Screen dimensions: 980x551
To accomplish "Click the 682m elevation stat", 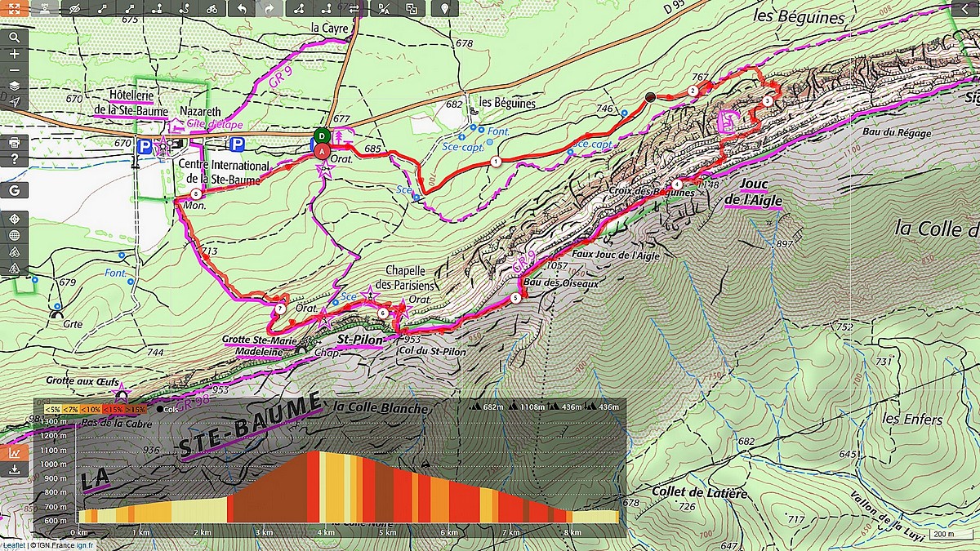I will pyautogui.click(x=488, y=407).
